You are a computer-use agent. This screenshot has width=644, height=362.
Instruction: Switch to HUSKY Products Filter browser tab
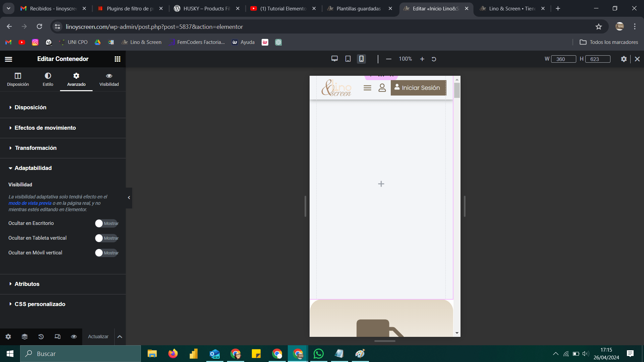pyautogui.click(x=206, y=8)
